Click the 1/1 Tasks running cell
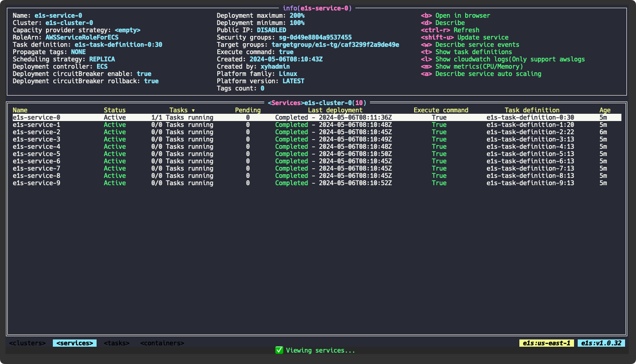636x364 pixels. [182, 117]
